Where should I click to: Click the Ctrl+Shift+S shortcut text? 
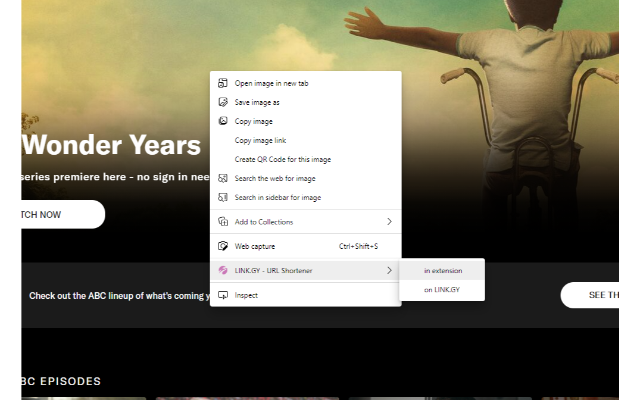(x=358, y=246)
